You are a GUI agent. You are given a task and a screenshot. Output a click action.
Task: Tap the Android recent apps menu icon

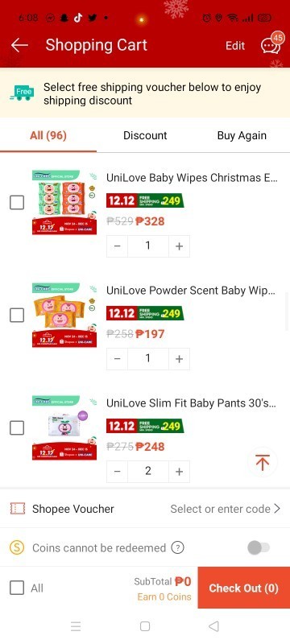[76, 626]
